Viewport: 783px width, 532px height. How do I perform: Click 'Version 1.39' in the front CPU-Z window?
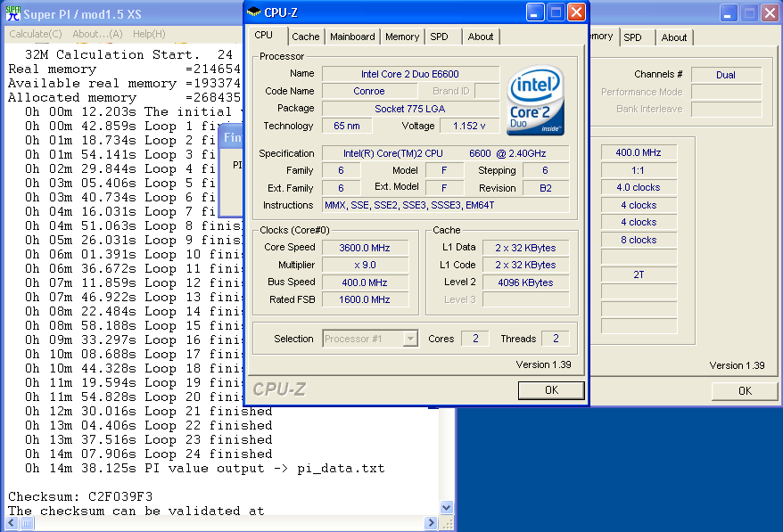pos(543,364)
